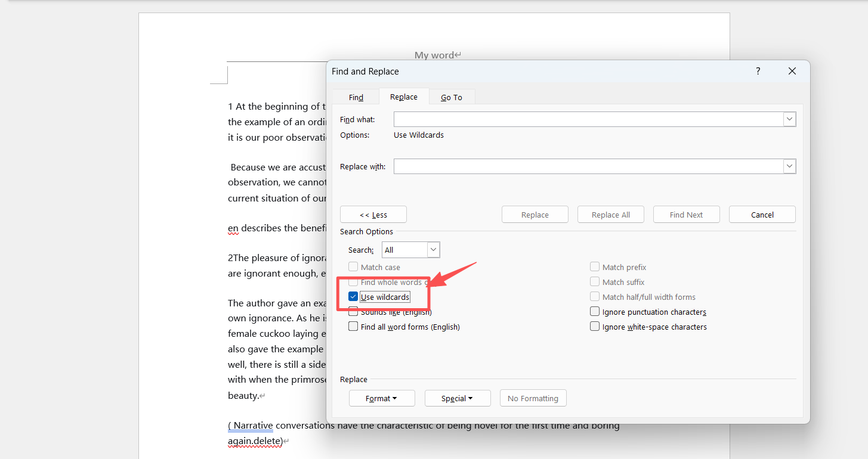
Task: Click the document line "also gave the example"
Action: tap(277, 349)
